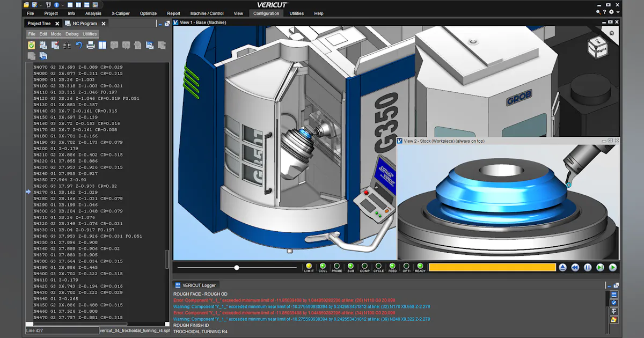Click the split panel view icon in NC toolbar
This screenshot has width=644, height=338.
pyautogui.click(x=102, y=45)
